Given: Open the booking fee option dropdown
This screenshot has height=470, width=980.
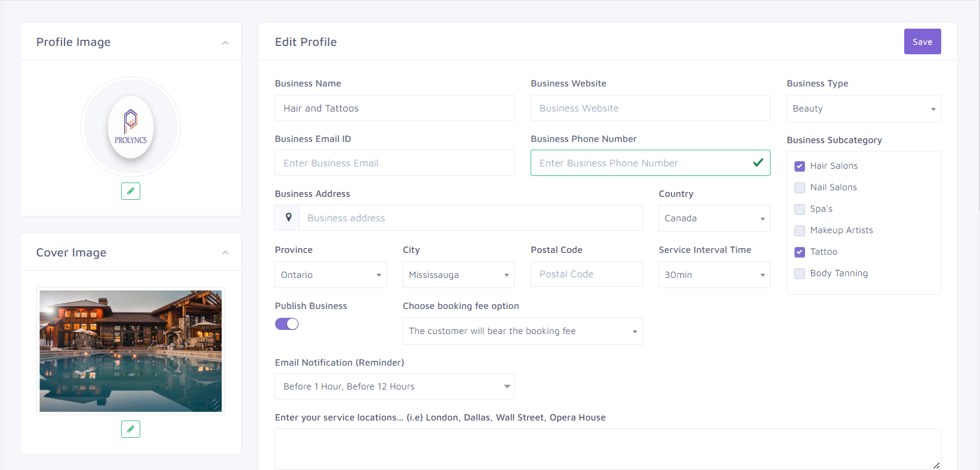Looking at the screenshot, I should [522, 331].
